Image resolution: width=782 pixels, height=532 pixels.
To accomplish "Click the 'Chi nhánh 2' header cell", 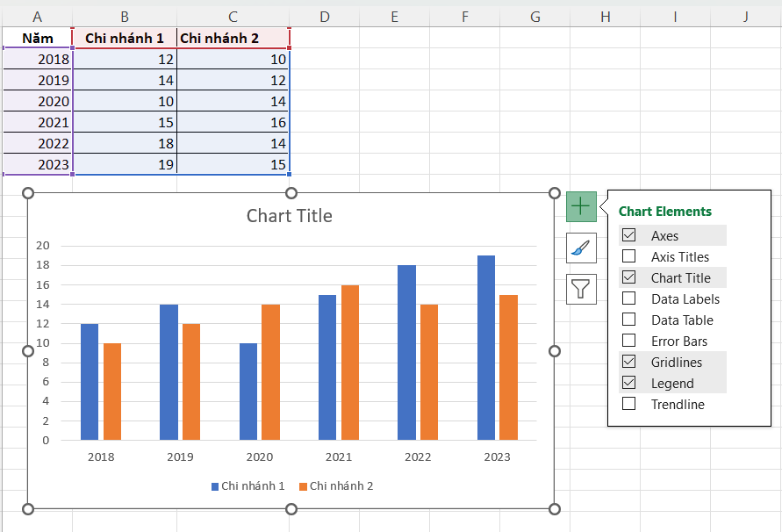I will pyautogui.click(x=233, y=38).
